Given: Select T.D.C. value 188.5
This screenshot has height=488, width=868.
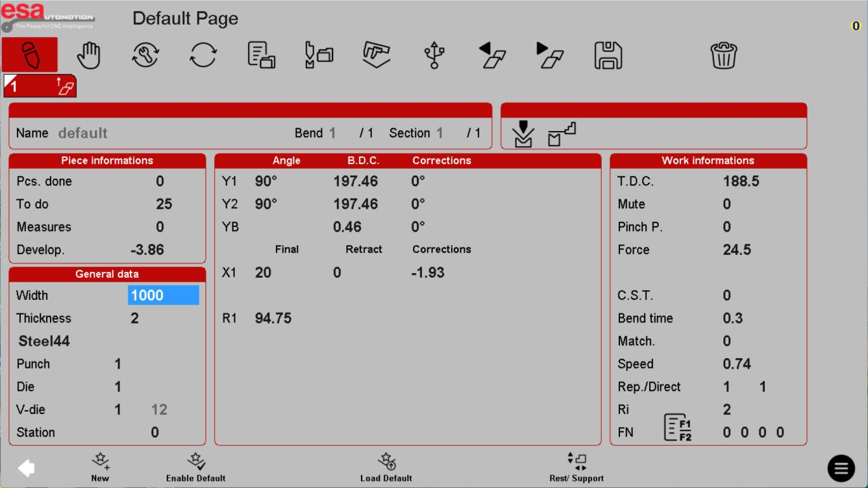Looking at the screenshot, I should click(741, 181).
